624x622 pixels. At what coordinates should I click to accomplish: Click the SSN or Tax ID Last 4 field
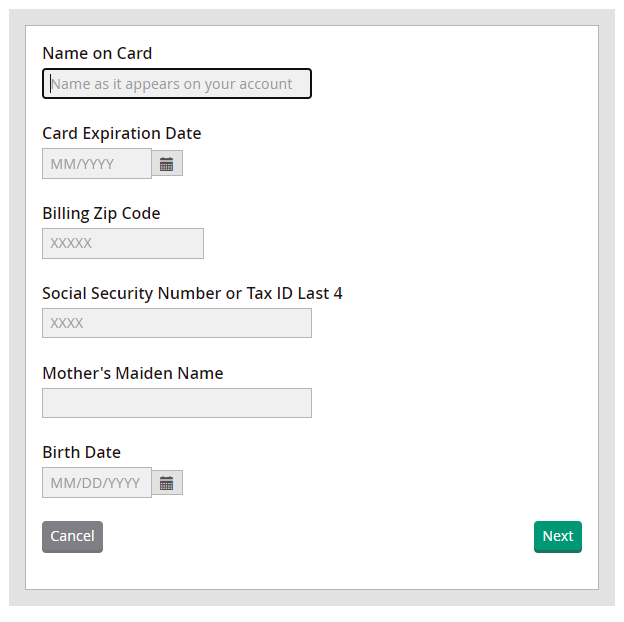[176, 323]
